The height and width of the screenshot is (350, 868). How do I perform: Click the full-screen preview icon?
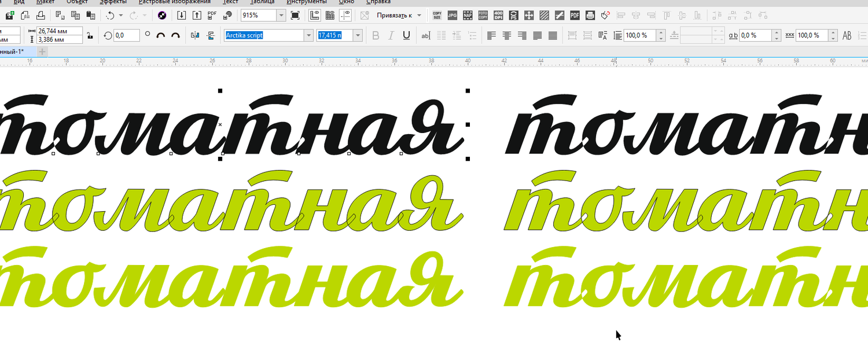point(295,15)
